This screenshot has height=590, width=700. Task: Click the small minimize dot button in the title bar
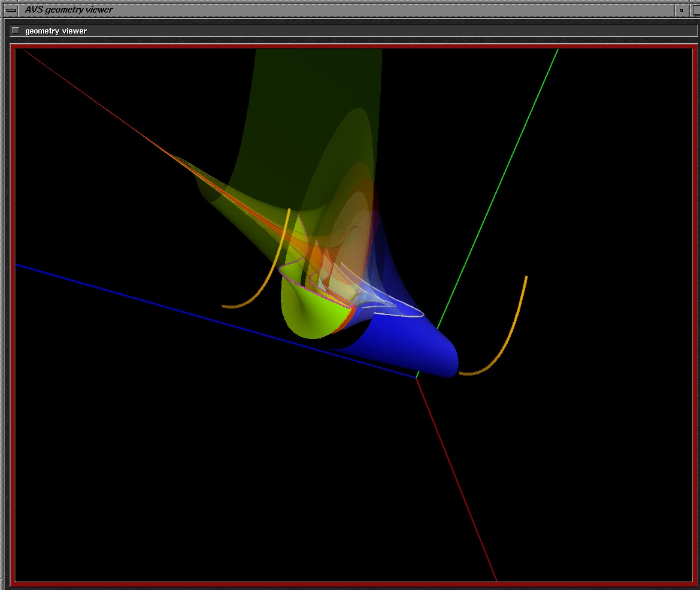pyautogui.click(x=681, y=10)
